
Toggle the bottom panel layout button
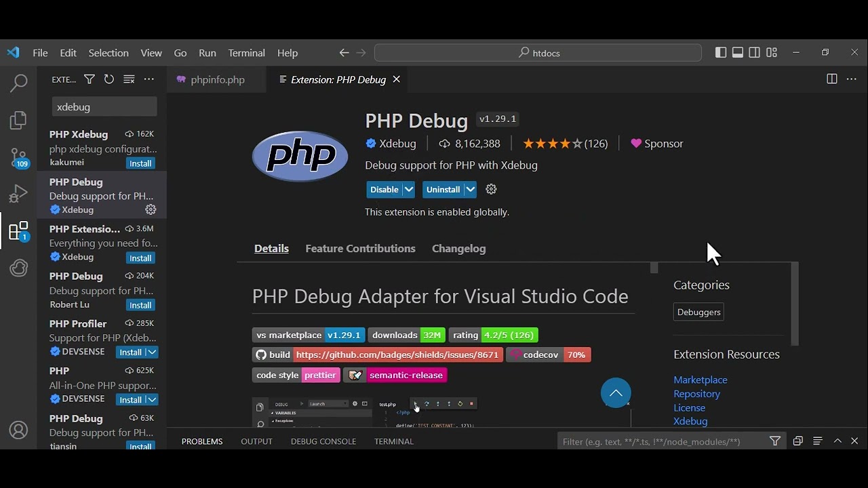tap(738, 53)
